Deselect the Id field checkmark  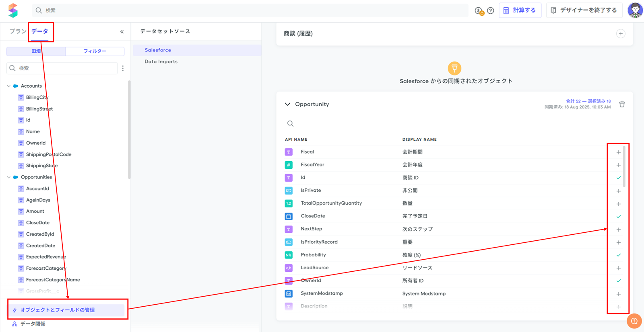click(x=619, y=178)
